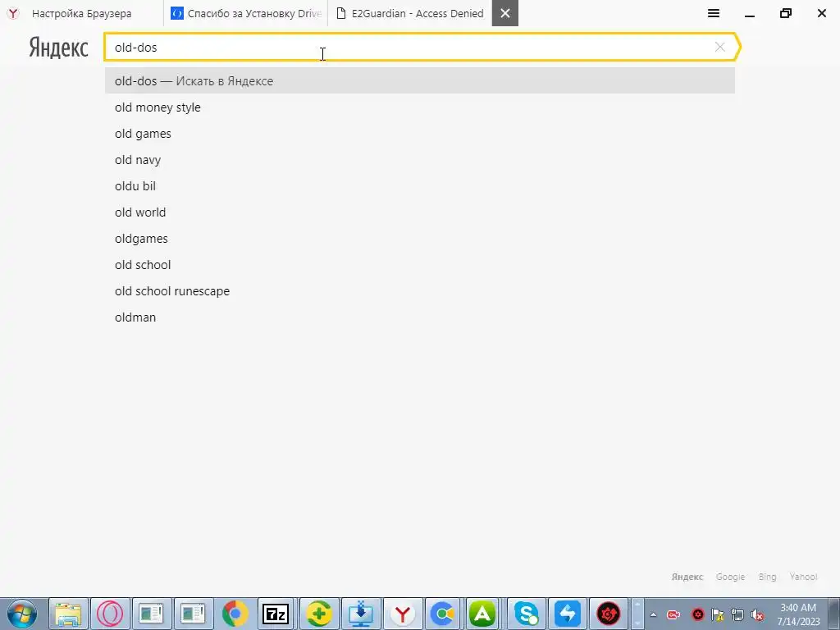Open the network tray icon
Image resolution: width=840 pixels, height=630 pixels.
[x=737, y=615]
